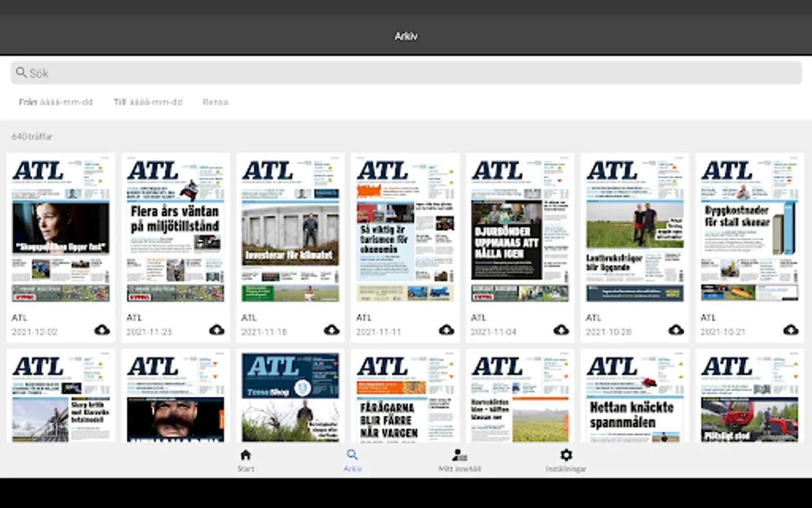Download the ATL 2021-10-21 issue
Screen dimensions: 812x508
(x=791, y=330)
